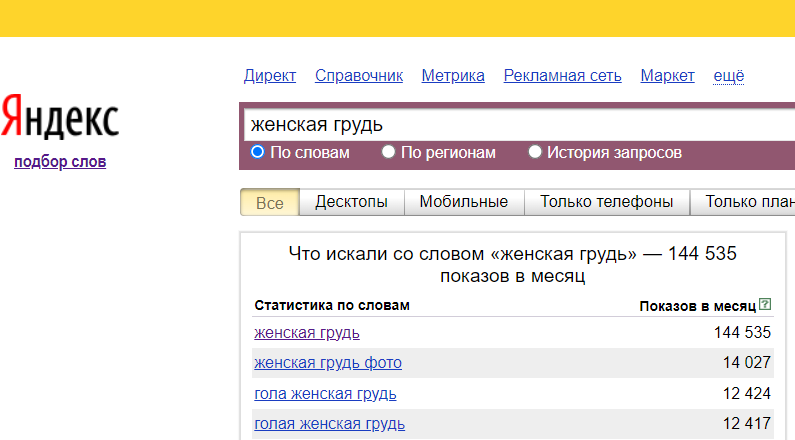Open the Яндекс logo link

click(60, 117)
